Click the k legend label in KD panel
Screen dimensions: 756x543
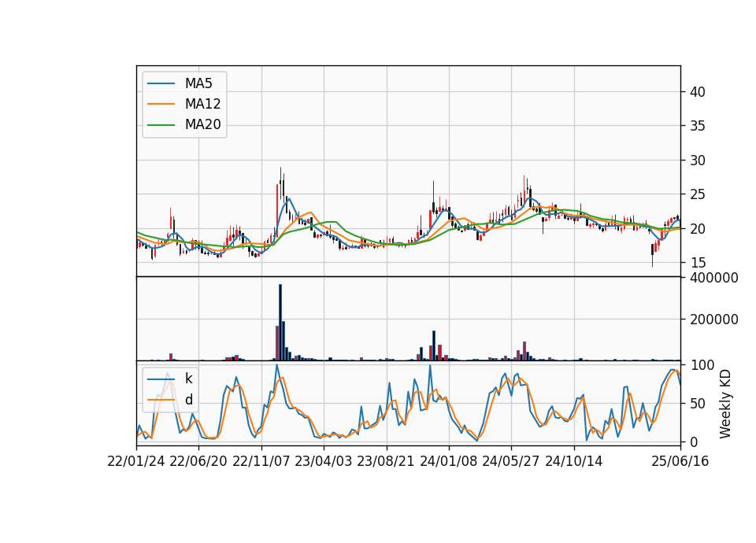click(x=188, y=379)
